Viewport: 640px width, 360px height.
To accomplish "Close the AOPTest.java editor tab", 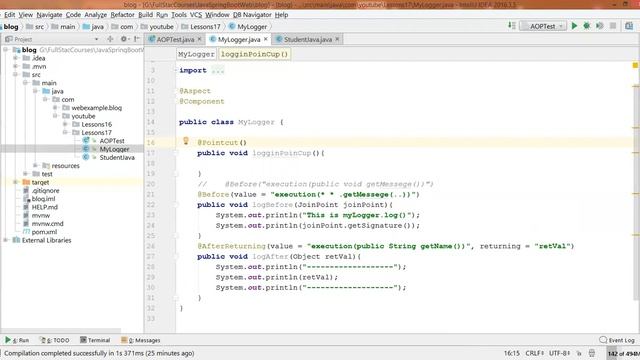I will (x=200, y=39).
